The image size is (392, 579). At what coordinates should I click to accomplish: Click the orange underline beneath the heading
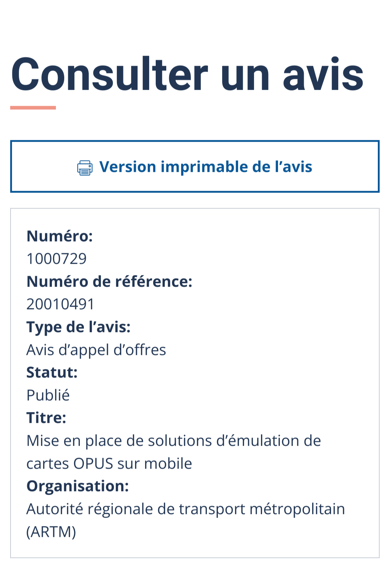[33, 108]
